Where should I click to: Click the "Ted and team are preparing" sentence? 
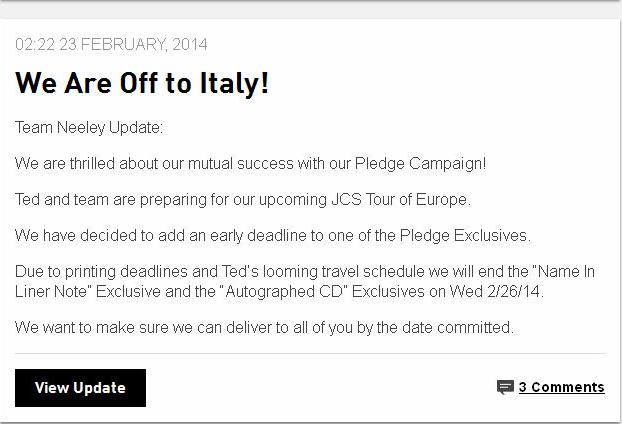coord(242,199)
